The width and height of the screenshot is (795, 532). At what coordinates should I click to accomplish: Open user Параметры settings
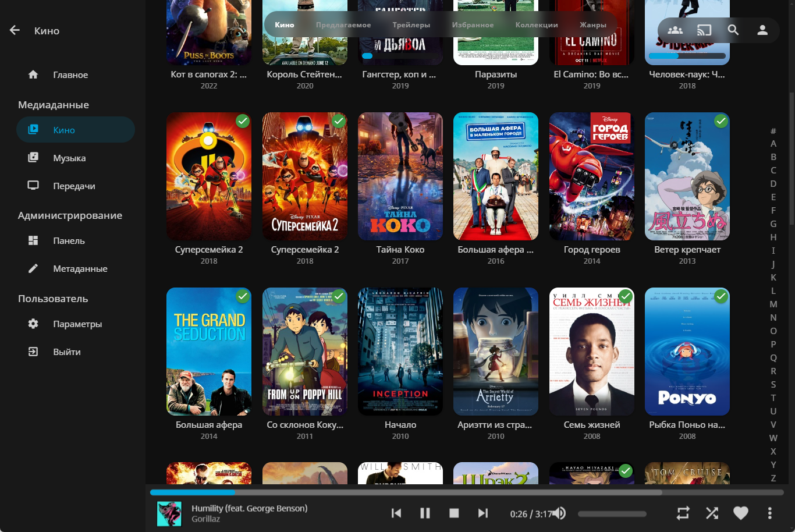point(76,324)
